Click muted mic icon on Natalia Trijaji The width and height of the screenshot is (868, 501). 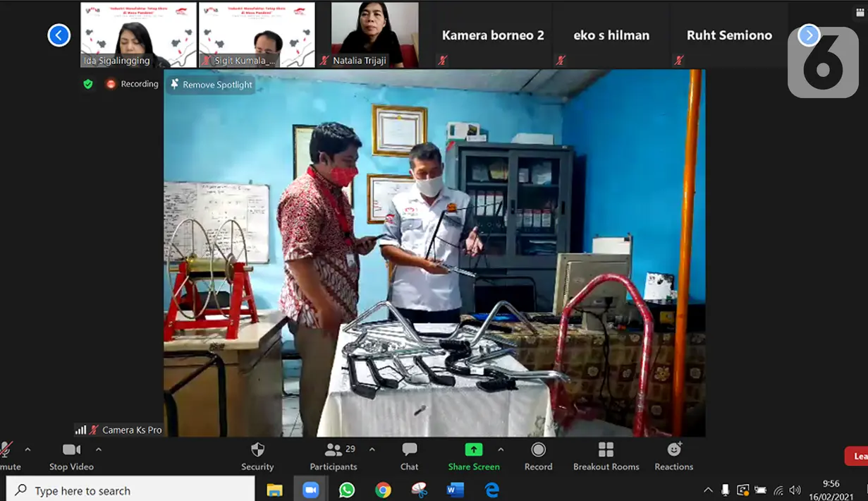[x=324, y=61]
